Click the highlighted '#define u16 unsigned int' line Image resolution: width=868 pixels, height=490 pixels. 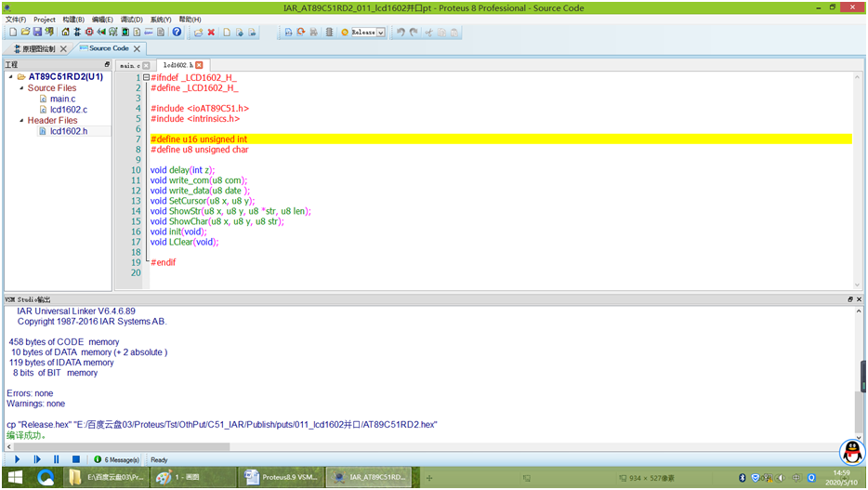tap(501, 139)
